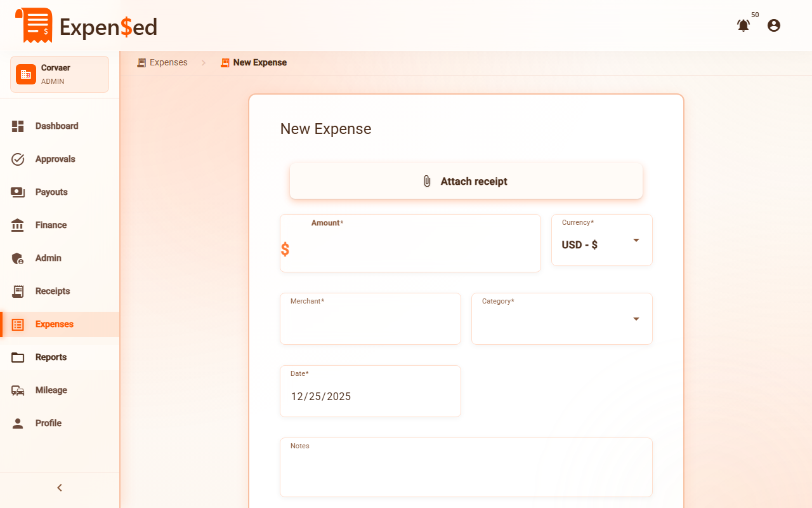This screenshot has width=812, height=508.
Task: Click the Finance sidebar icon
Action: click(18, 225)
